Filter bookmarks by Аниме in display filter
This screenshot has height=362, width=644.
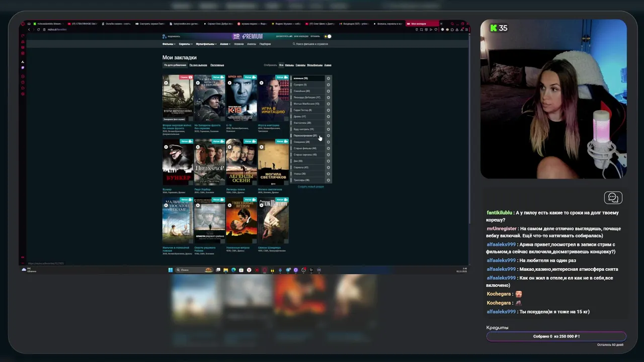coord(328,65)
